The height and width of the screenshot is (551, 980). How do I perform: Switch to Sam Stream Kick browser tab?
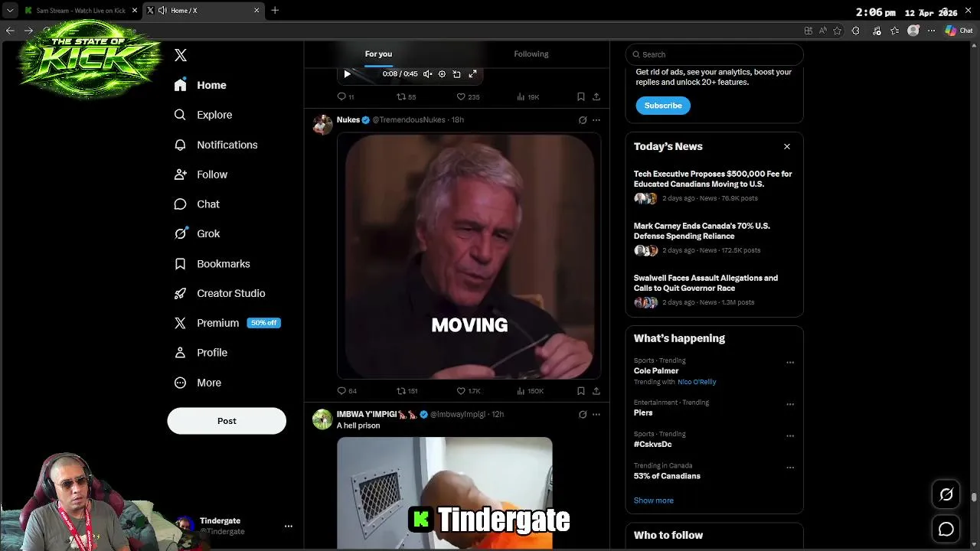(x=80, y=11)
